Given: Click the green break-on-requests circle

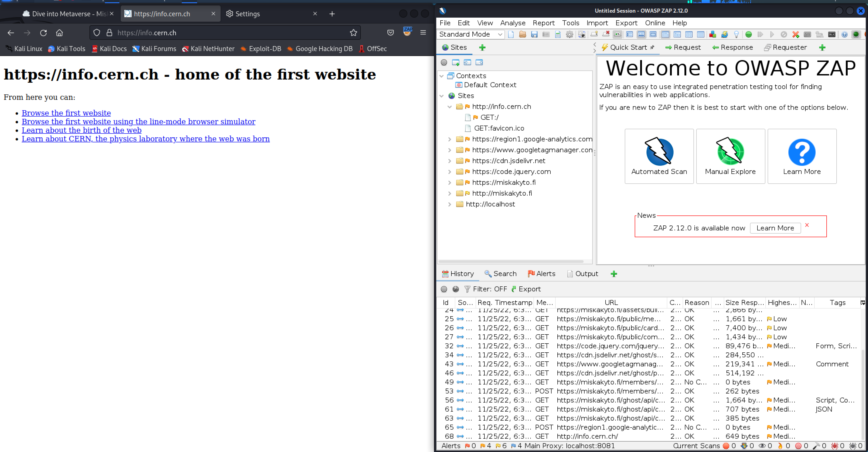Looking at the screenshot, I should [x=748, y=34].
